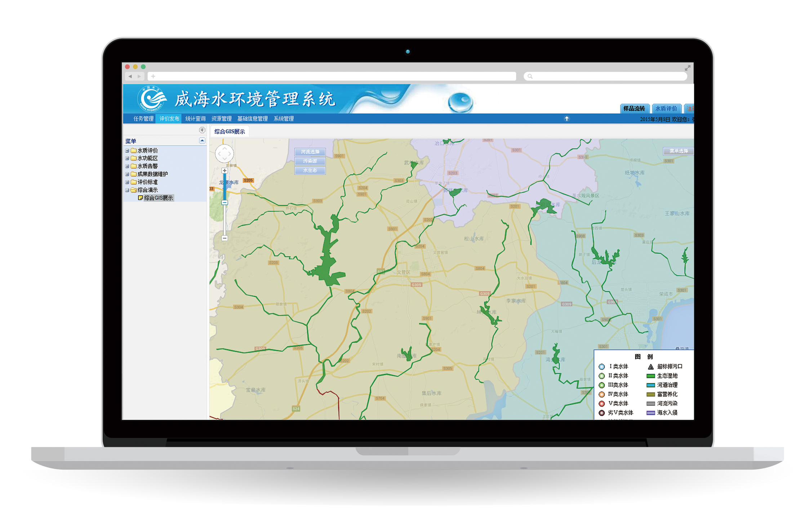Expand the 水质告警 tree folder
This screenshot has height=532, width=796.
coord(127,166)
